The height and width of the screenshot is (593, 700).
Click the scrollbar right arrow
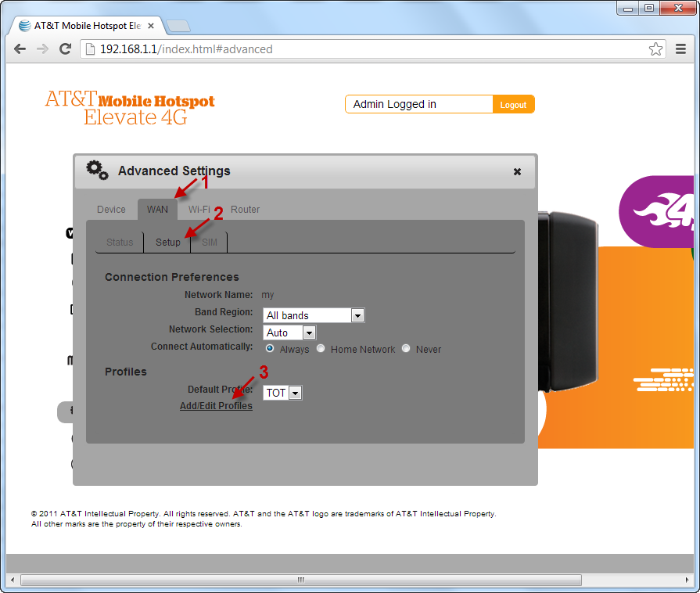pos(687,580)
